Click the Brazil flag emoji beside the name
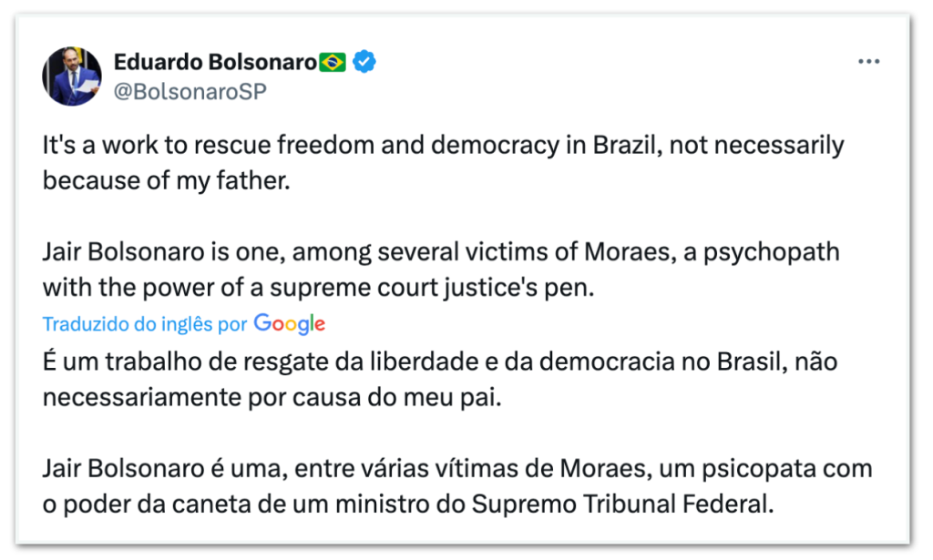The width and height of the screenshot is (933, 560). tap(333, 62)
